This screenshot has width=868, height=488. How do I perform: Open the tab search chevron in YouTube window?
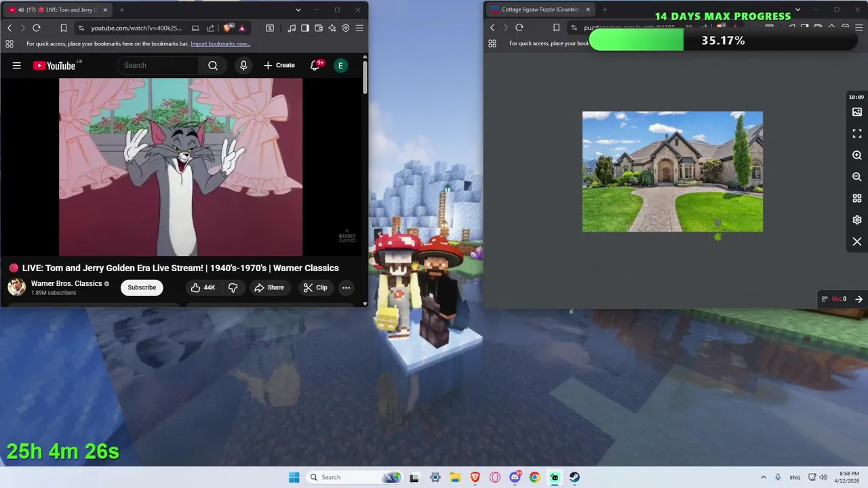[298, 10]
